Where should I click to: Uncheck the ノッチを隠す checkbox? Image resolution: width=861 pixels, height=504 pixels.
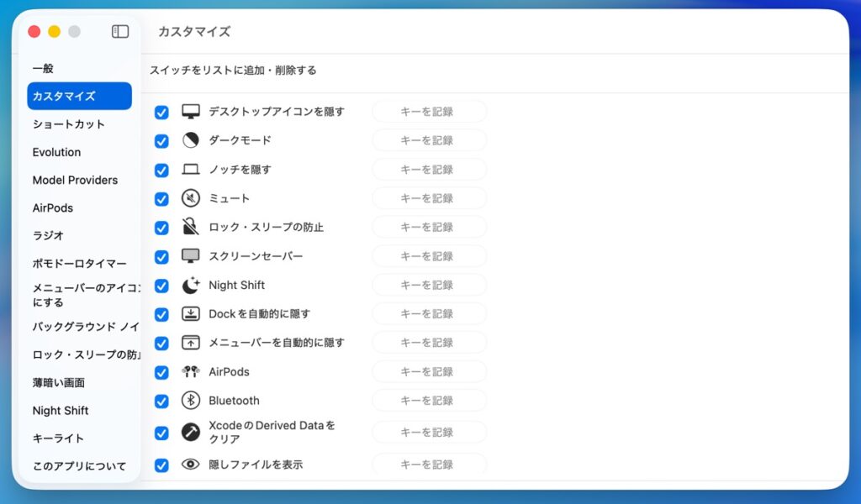(x=161, y=170)
